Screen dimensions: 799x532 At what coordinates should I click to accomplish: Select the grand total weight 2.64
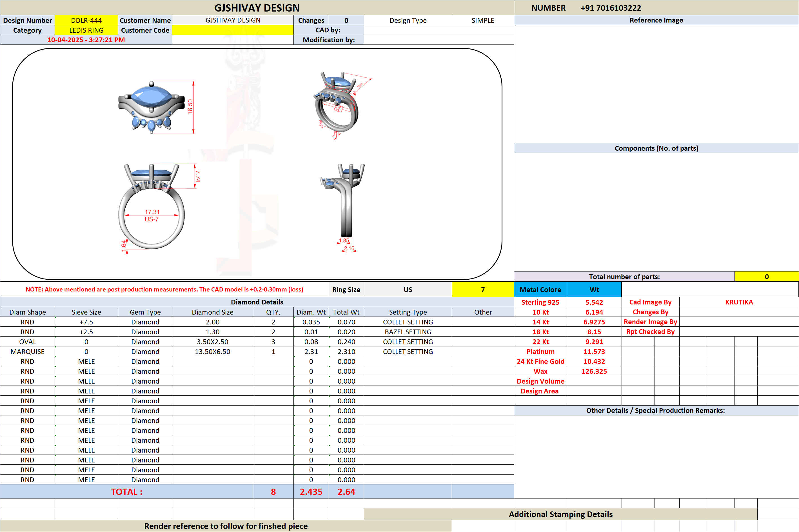pos(346,492)
